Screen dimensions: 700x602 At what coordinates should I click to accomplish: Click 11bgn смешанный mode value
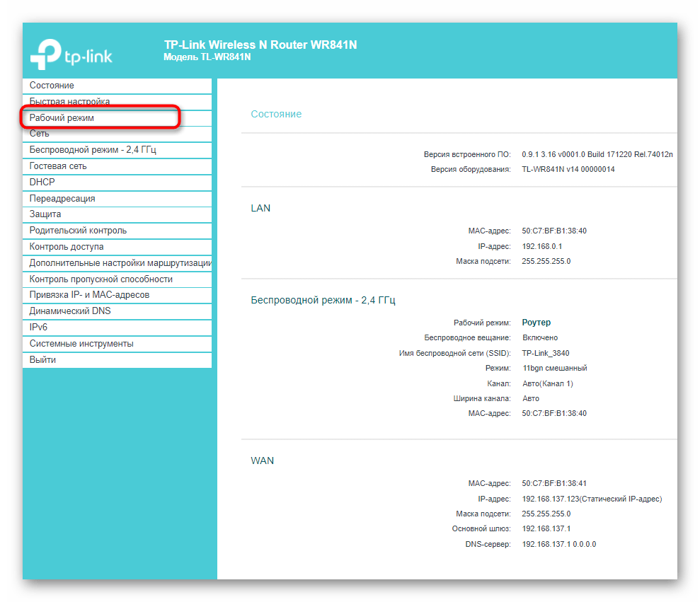554,368
